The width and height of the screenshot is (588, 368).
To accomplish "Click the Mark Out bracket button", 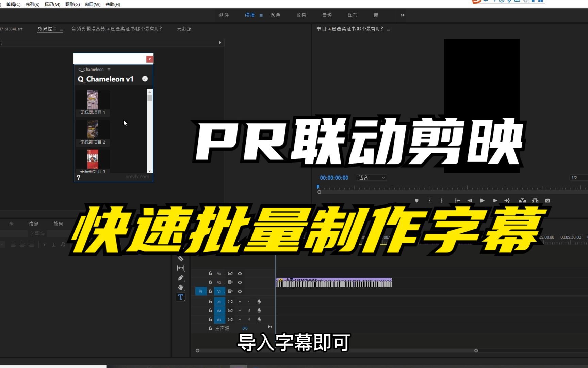I will point(441,201).
